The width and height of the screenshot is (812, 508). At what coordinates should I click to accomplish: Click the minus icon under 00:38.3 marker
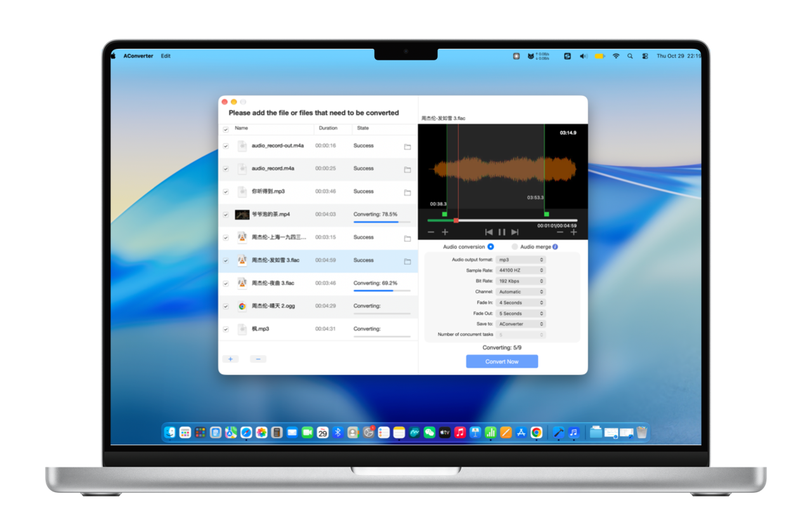[x=431, y=232]
